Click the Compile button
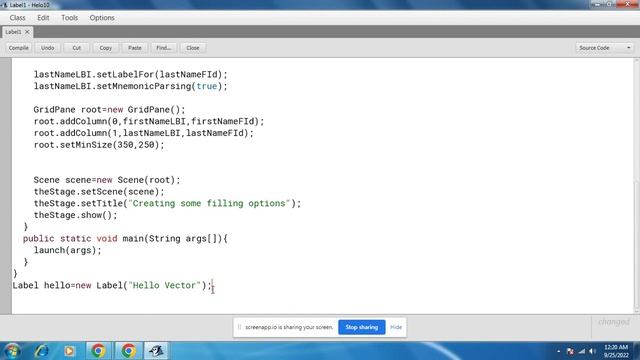This screenshot has width=640, height=360. [19, 48]
